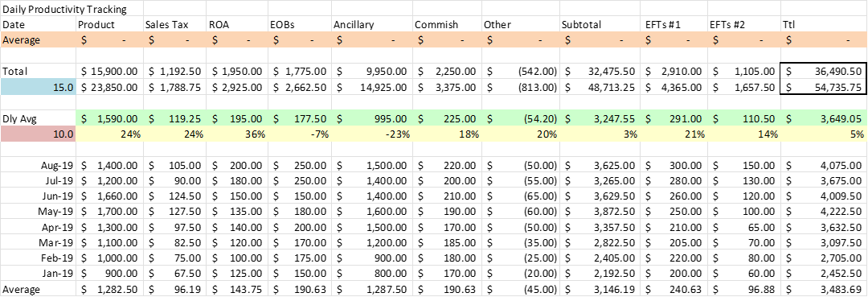
Task: Click the bottom 'Average' row label
Action: tap(39, 289)
